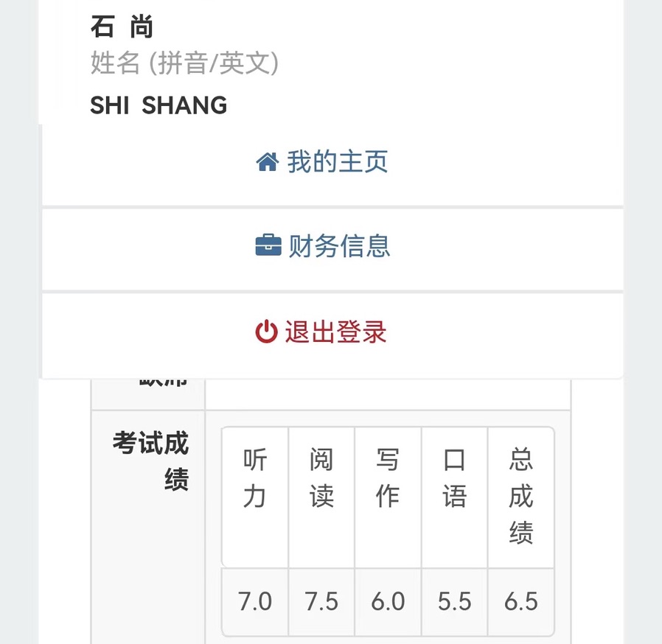Viewport: 662px width, 644px height.
Task: Click the 听力 column header
Action: tap(255, 479)
